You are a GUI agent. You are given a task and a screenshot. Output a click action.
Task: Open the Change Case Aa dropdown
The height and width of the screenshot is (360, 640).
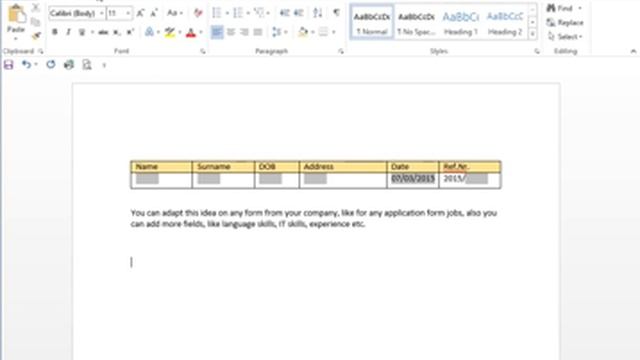[x=175, y=13]
